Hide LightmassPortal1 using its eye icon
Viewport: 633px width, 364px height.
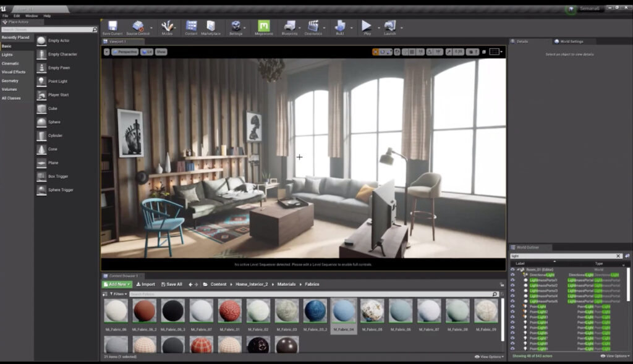tap(512, 280)
